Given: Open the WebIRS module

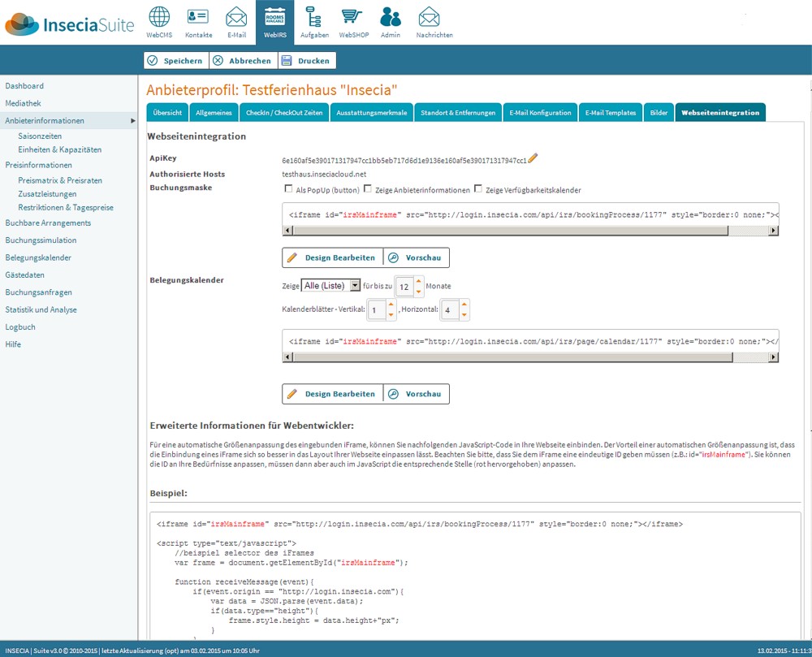Looking at the screenshot, I should pos(275,22).
